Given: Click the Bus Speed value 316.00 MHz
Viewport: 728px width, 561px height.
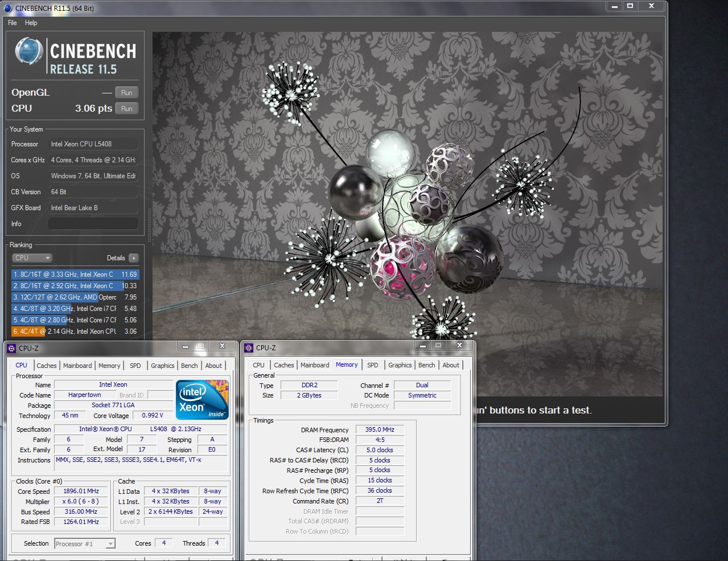Looking at the screenshot, I should (81, 511).
